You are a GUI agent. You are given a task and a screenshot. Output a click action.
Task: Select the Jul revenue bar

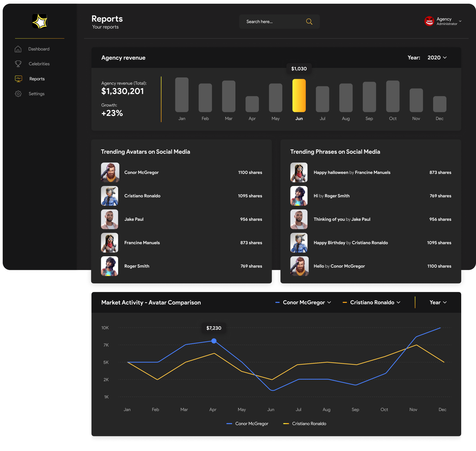click(322, 99)
